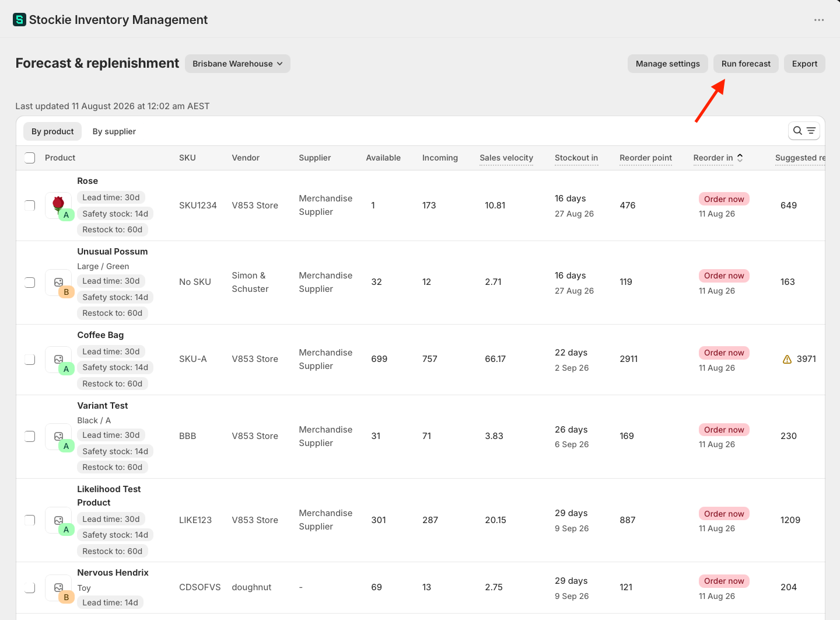Click the Last updated timestamp text
840x620 pixels.
click(x=113, y=106)
